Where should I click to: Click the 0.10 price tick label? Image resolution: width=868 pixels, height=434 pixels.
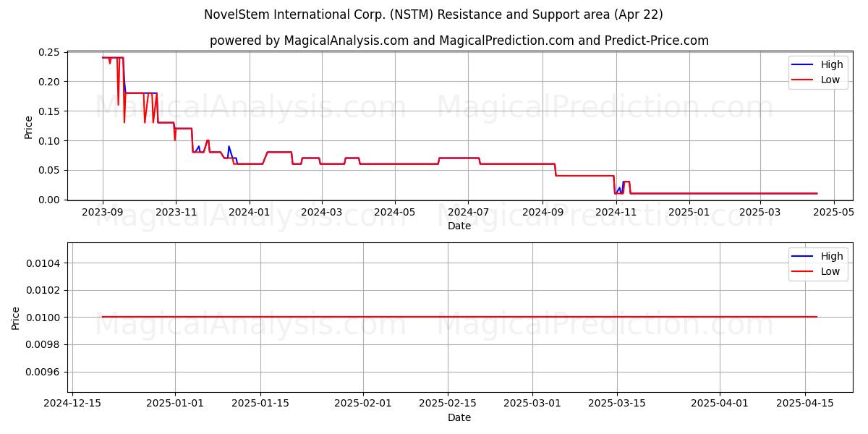(49, 140)
